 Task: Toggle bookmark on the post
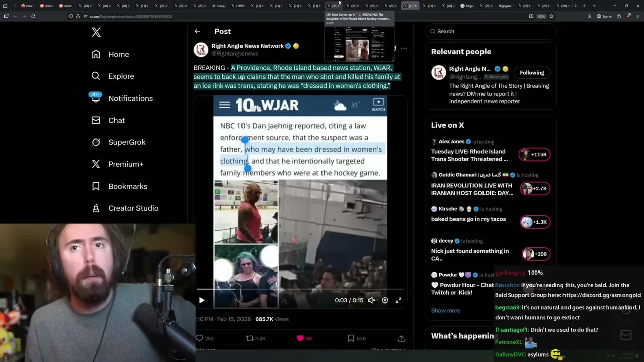click(x=351, y=338)
